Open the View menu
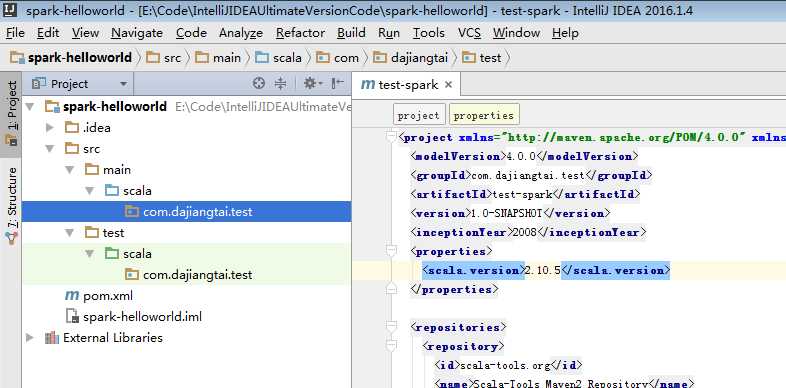Screen dimensions: 786x388 (85, 33)
